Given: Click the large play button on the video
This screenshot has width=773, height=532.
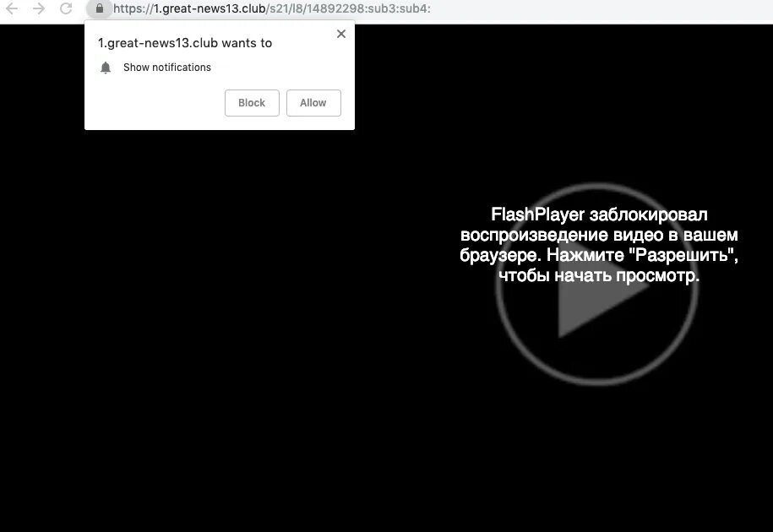Looking at the screenshot, I should pyautogui.click(x=597, y=285).
